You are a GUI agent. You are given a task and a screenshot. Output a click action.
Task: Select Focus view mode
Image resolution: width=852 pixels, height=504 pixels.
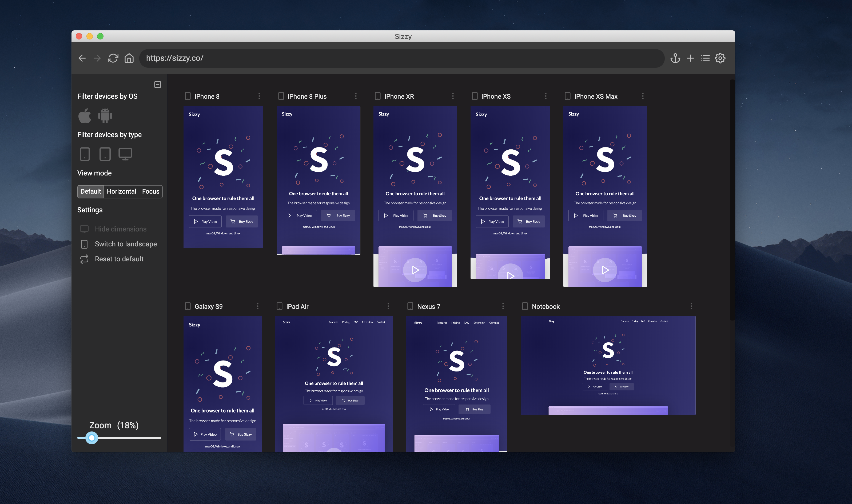click(150, 191)
